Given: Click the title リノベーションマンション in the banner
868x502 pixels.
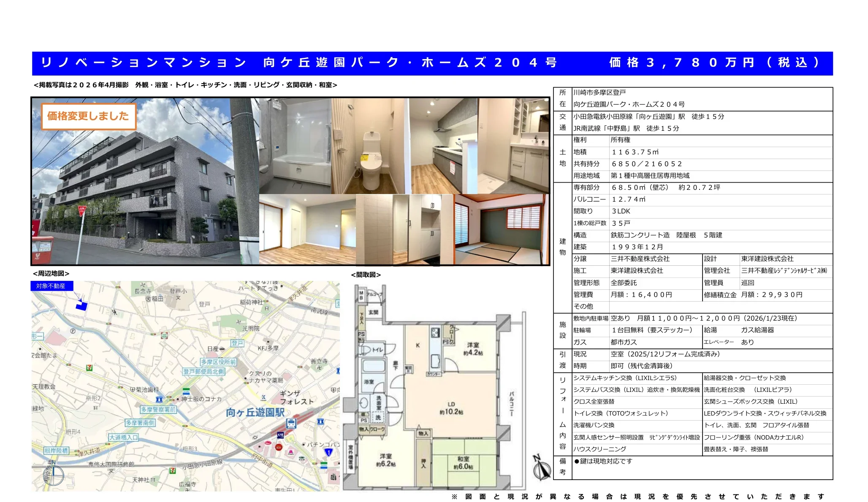Looking at the screenshot, I should [x=143, y=63].
